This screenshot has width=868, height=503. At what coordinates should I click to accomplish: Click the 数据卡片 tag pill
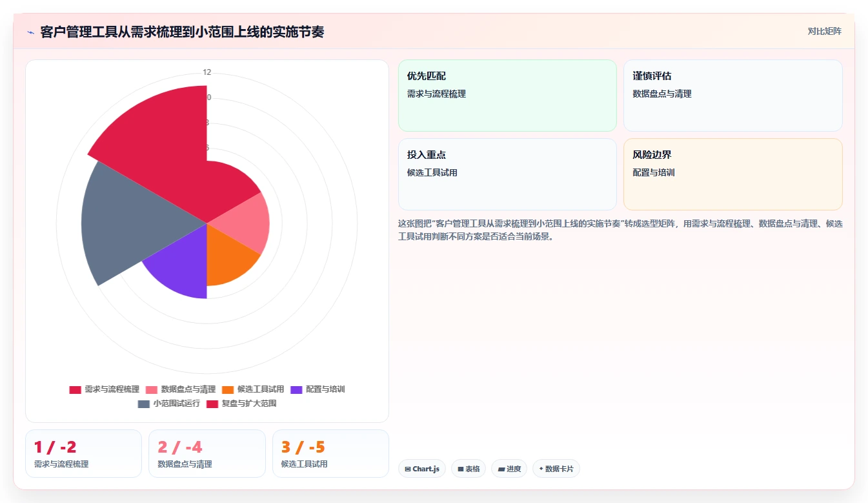pyautogui.click(x=556, y=469)
